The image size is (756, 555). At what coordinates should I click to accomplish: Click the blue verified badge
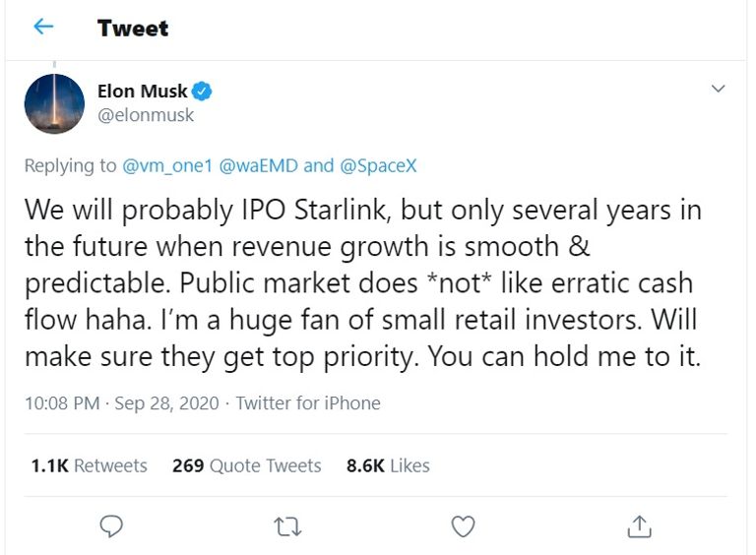[202, 92]
